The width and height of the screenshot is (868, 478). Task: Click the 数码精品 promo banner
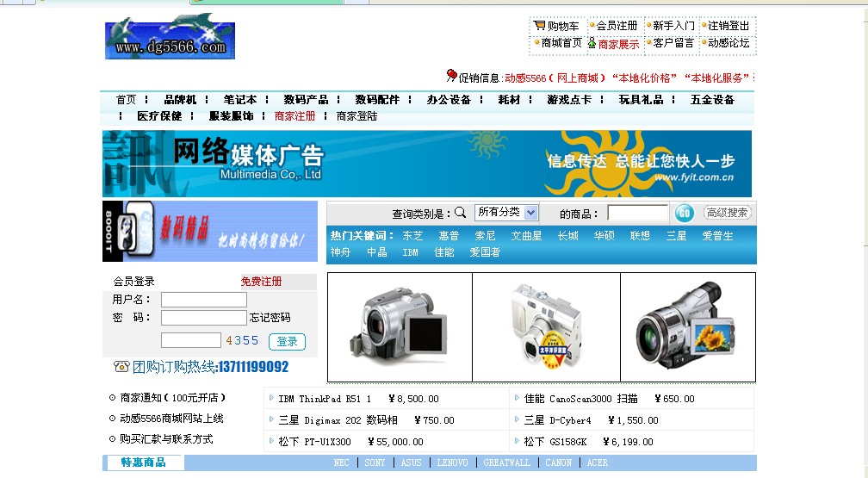click(x=210, y=231)
